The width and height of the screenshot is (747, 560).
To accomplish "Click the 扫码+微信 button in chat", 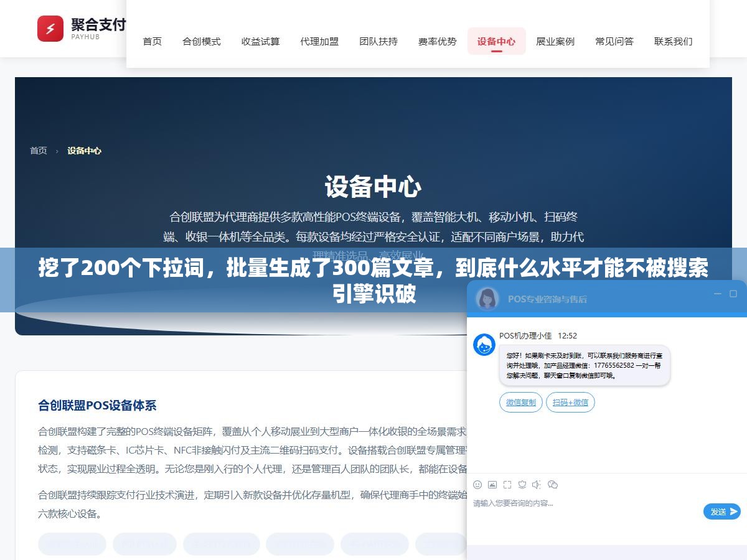I will pos(570,402).
